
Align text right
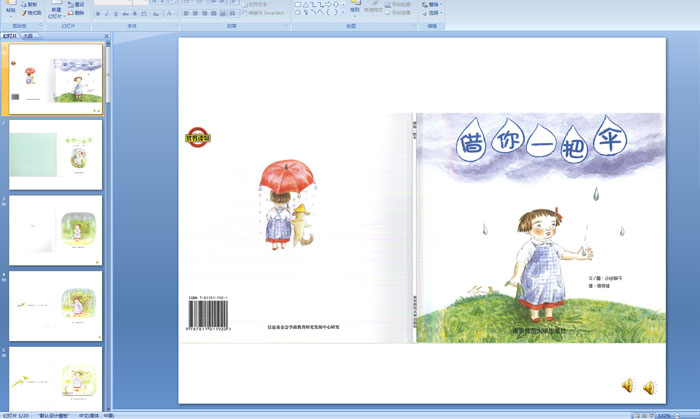[x=204, y=13]
